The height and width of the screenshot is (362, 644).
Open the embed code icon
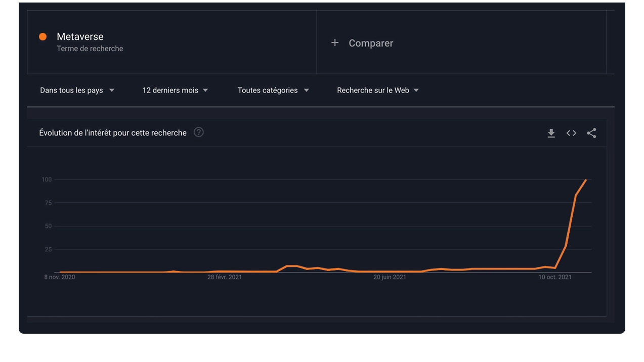571,133
